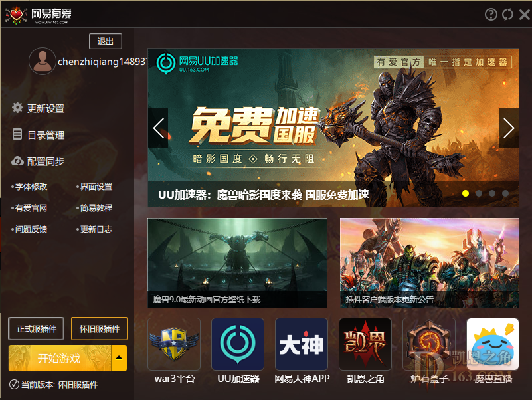Show previous banner with left arrow
532x400 pixels.
(158, 128)
